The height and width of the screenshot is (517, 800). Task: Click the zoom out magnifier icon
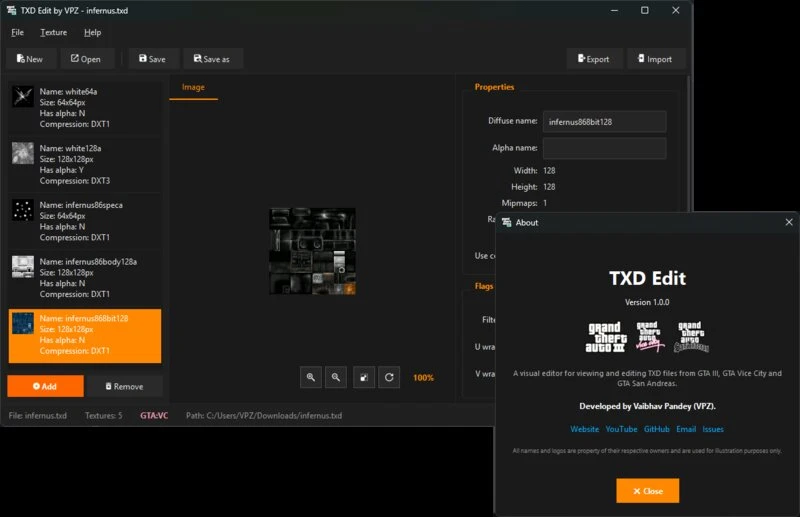tap(336, 378)
